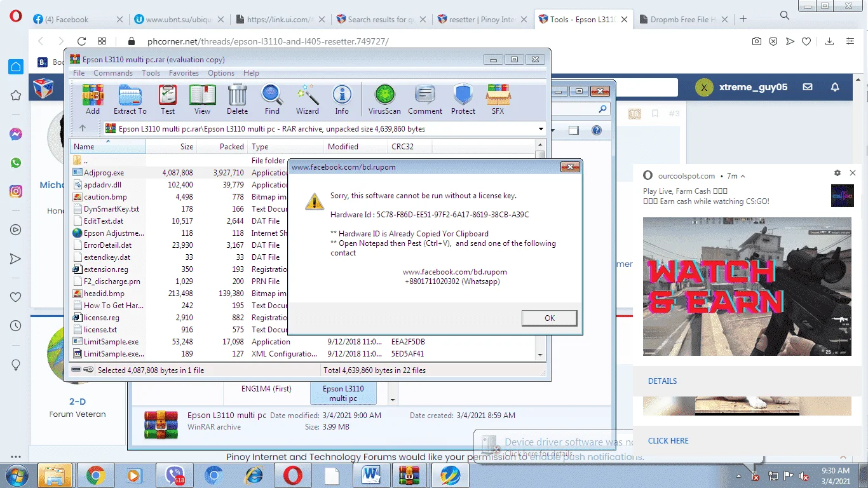Click the Protect shield icon

463,100
